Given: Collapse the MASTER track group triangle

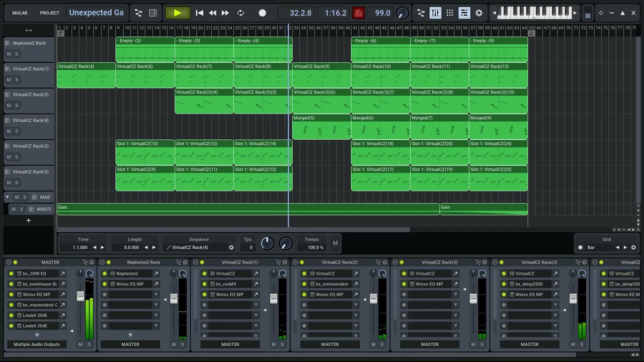Looking at the screenshot, I should [x=7, y=197].
